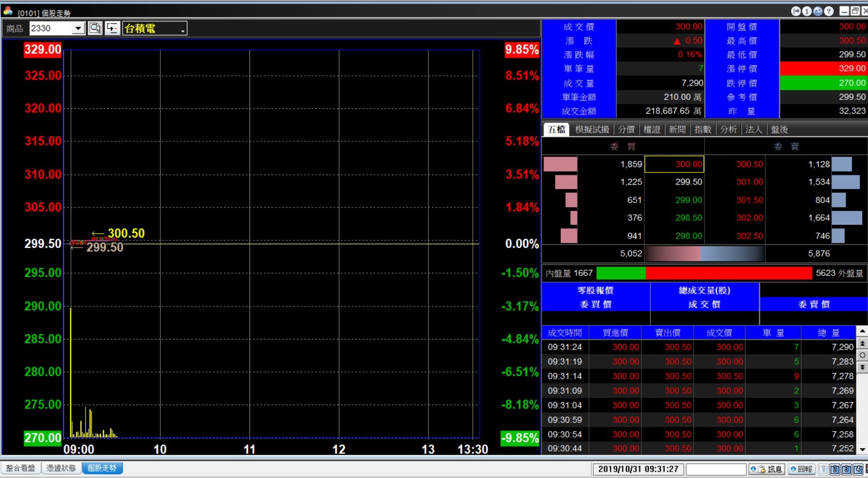Click the 09:31:24 trade row time

[565, 347]
